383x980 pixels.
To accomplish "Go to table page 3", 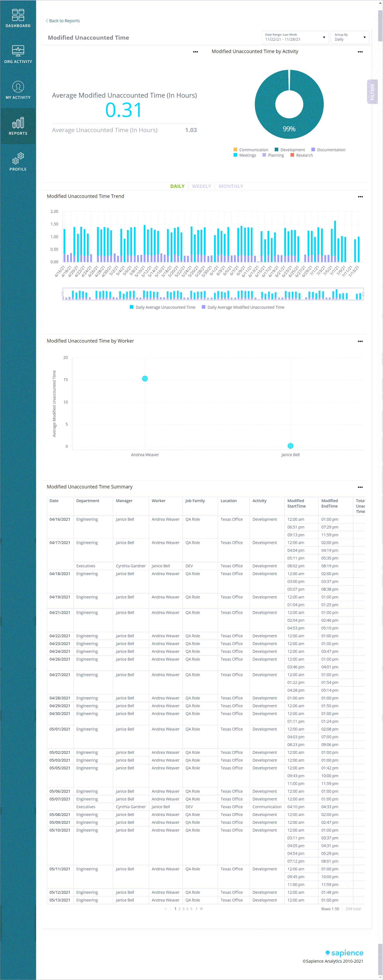I will (183, 909).
